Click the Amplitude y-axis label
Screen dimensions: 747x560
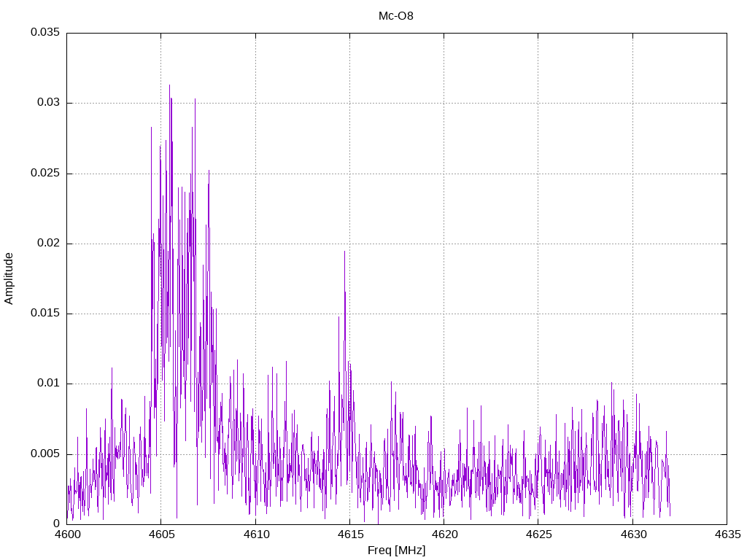[9, 278]
